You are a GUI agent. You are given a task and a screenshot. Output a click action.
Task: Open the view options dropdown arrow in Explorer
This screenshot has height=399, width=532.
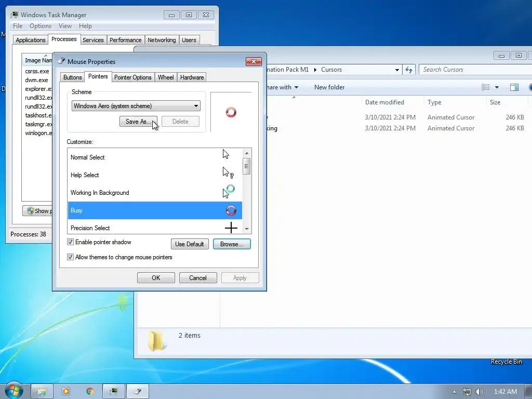(x=497, y=87)
